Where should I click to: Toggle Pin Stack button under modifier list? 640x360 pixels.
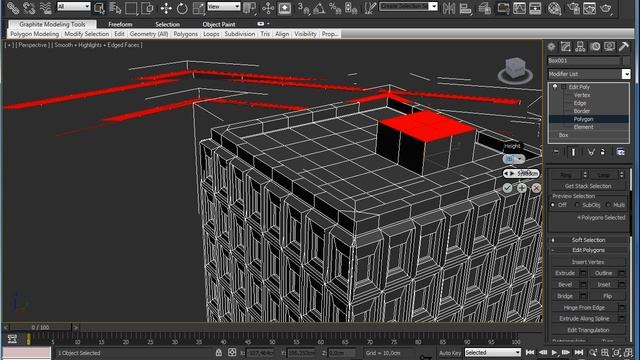[556, 152]
